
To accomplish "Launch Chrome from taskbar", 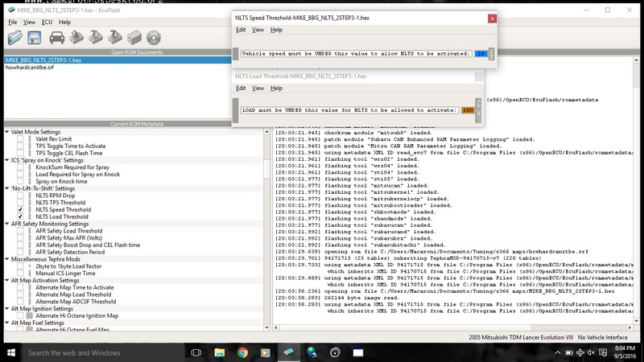I will [x=242, y=352].
